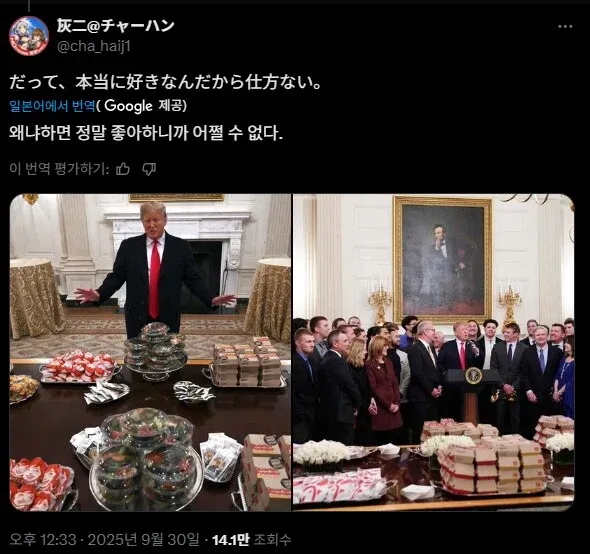Click the stacked burger boxes in right photo

492,466
